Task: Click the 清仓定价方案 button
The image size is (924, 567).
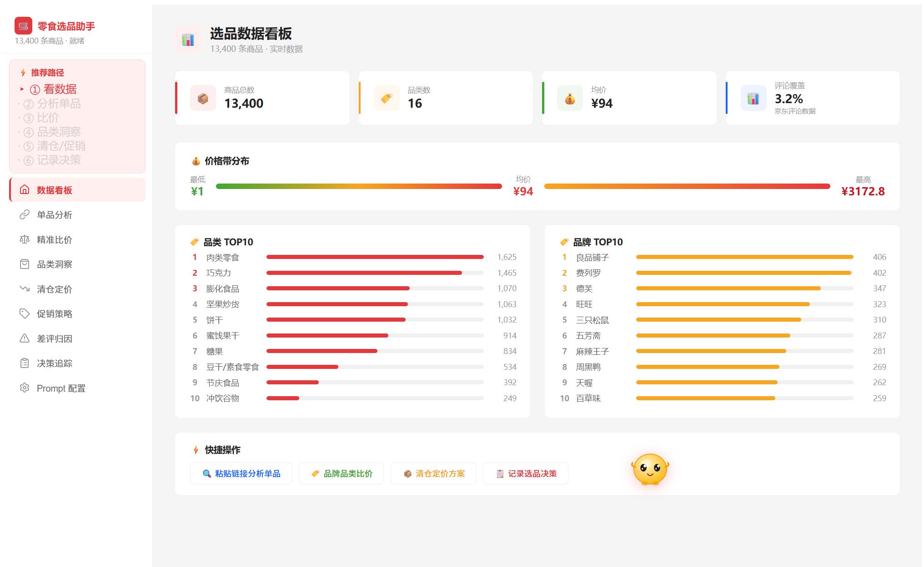Action: (x=433, y=473)
